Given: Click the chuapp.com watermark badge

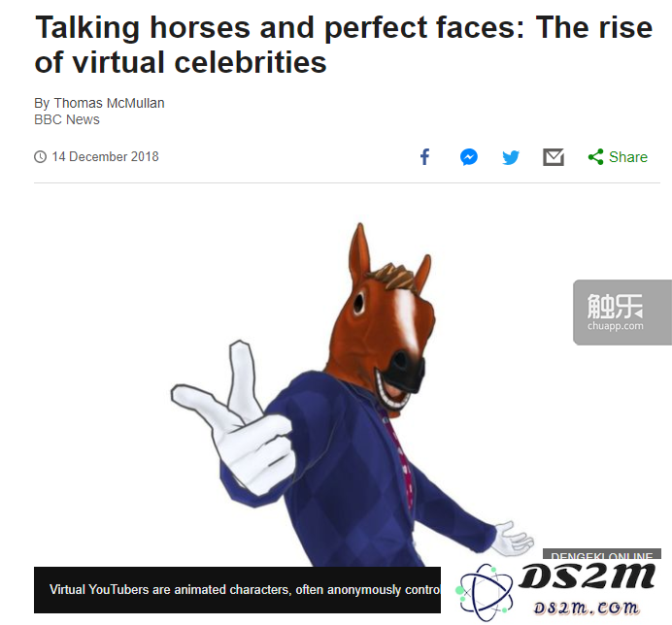Looking at the screenshot, I should pos(622,312).
